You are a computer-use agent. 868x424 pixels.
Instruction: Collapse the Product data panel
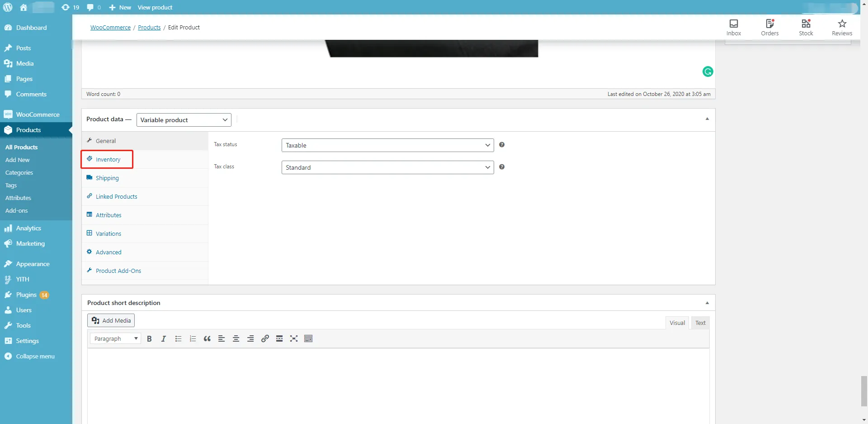click(707, 119)
